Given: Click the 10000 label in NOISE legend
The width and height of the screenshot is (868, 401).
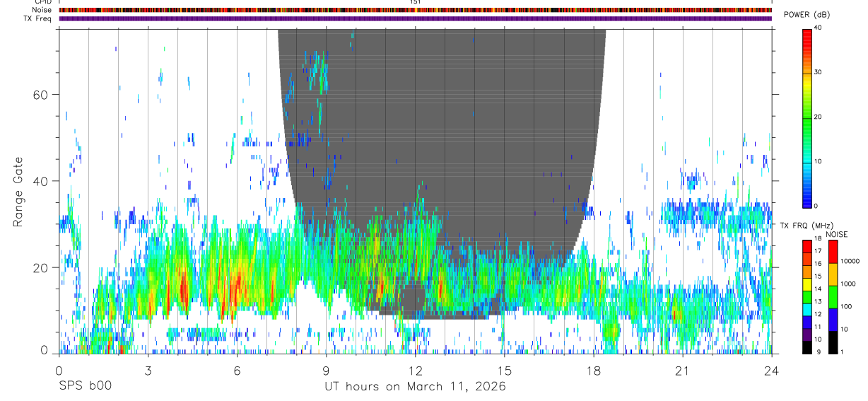Looking at the screenshot, I should (x=850, y=261).
